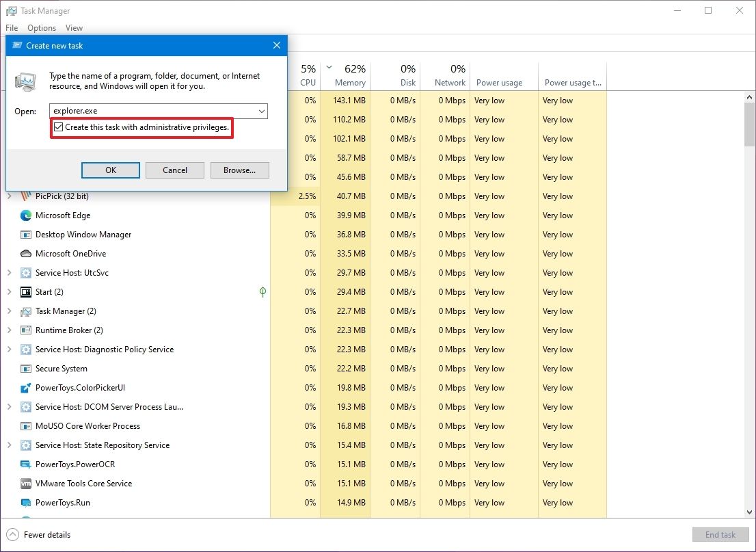
Task: Enable creating the task with administrative privileges
Action: click(57, 128)
